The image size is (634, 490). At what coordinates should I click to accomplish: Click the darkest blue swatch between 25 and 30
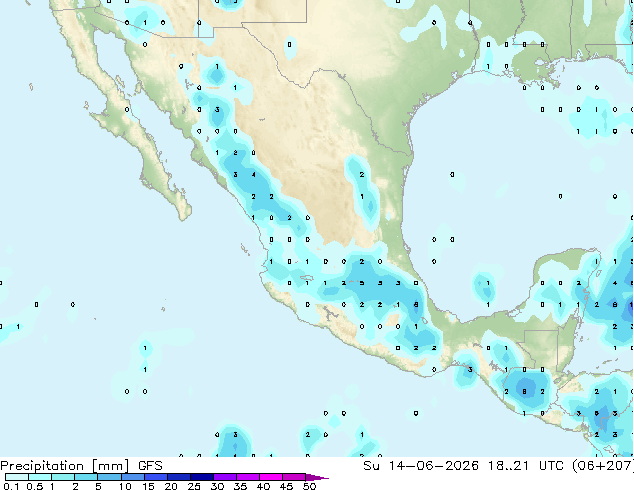click(202, 477)
